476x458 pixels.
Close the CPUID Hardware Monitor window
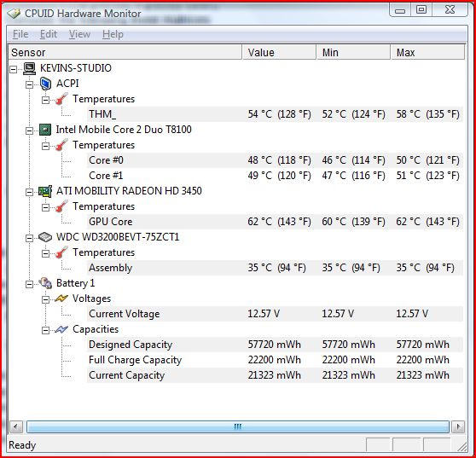pos(450,10)
